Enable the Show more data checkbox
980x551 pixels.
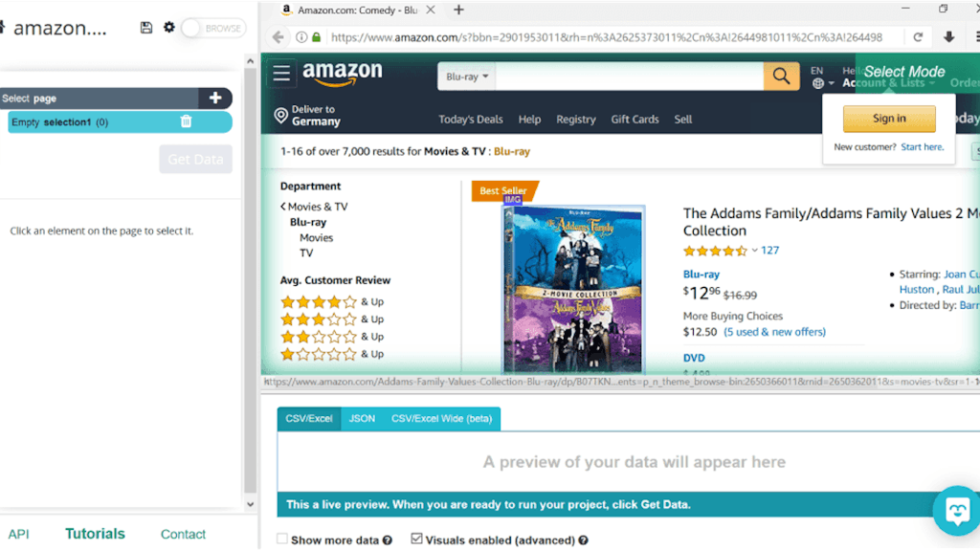coord(282,539)
